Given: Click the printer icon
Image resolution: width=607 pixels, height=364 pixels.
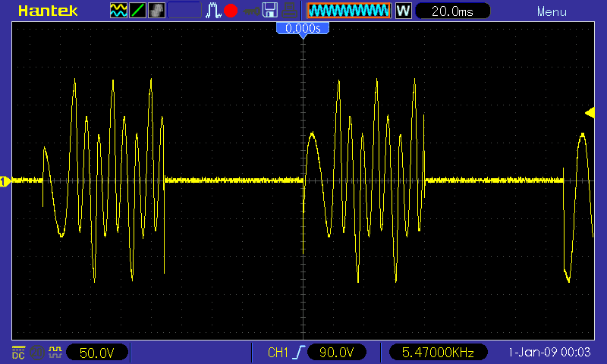Looking at the screenshot, I should point(289,11).
